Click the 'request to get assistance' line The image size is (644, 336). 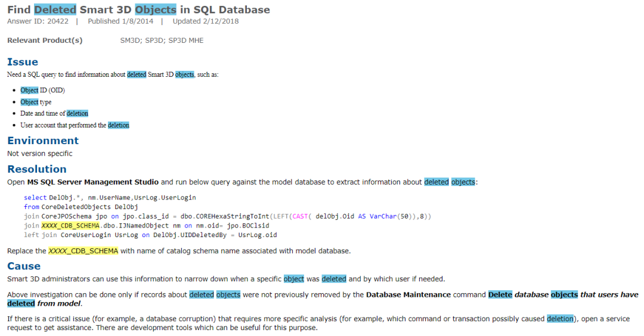(x=162, y=328)
